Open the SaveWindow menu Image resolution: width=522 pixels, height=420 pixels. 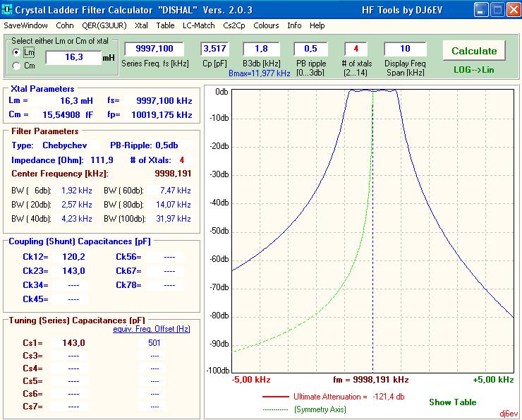(25, 25)
